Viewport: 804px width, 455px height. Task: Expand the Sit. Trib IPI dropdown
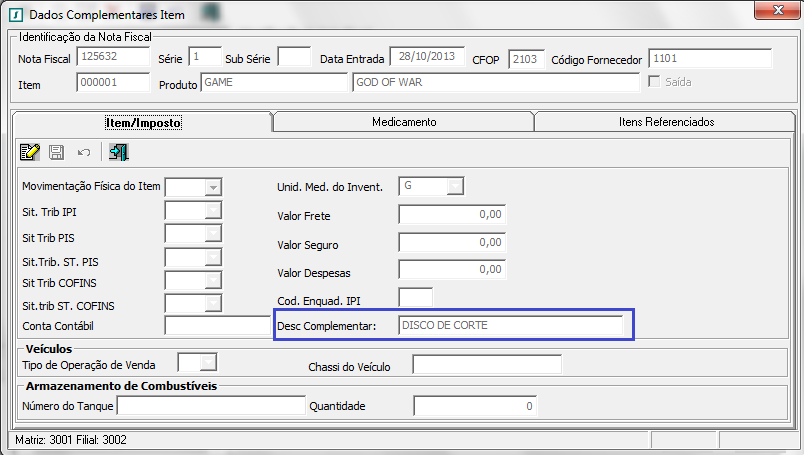click(213, 211)
